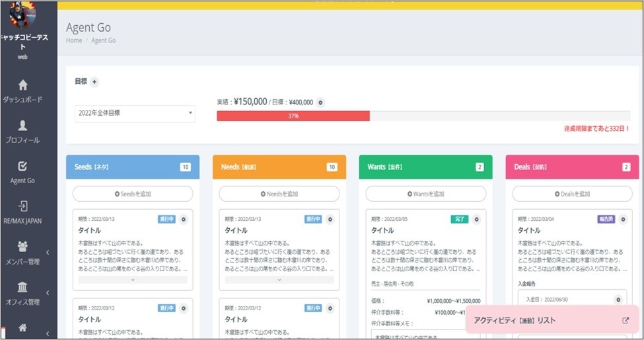Image resolution: width=644 pixels, height=340 pixels.
Task: Select the Agent Go checkbox icon in sidebar
Action: (x=22, y=166)
